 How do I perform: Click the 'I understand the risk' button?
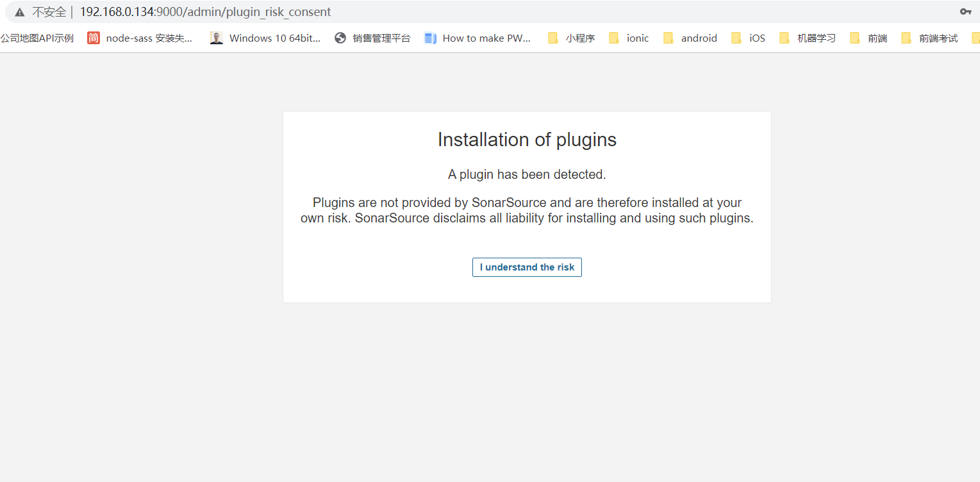(x=527, y=267)
